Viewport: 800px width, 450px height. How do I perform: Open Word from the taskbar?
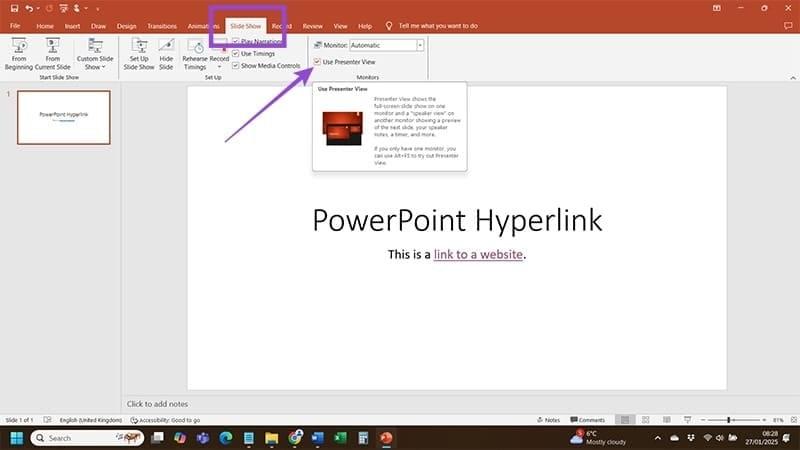tap(317, 438)
